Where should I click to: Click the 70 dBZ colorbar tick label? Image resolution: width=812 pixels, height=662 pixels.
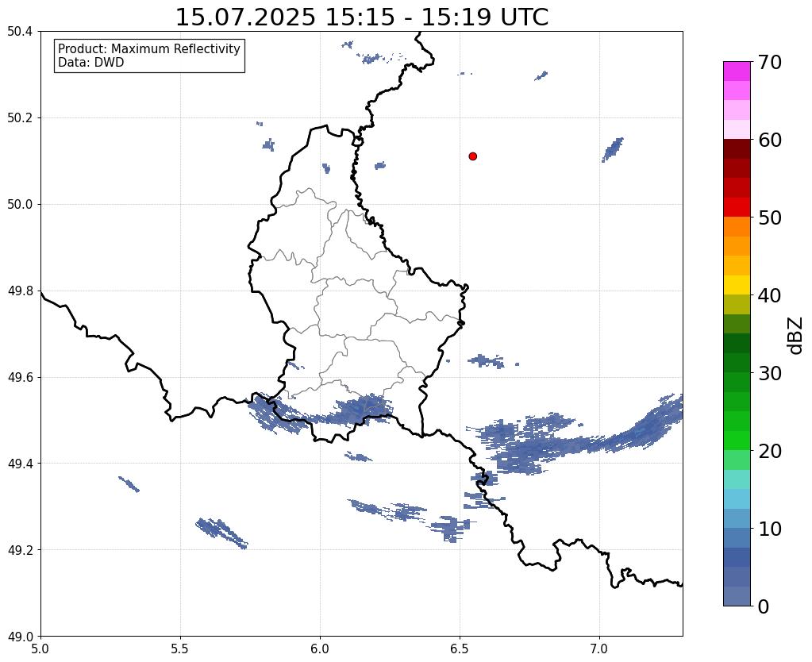[770, 62]
